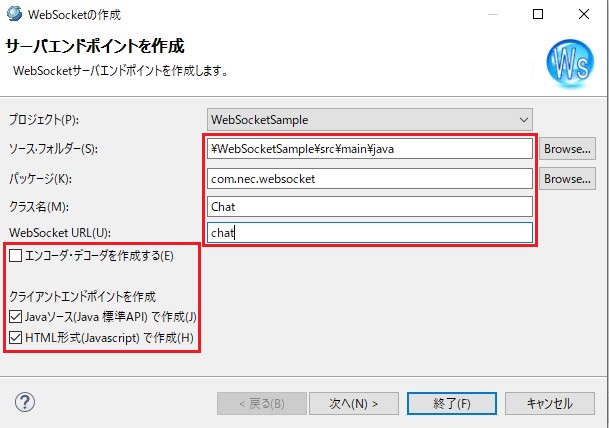Click into the WebSocket URL field
Viewport: 609px width, 428px height.
coord(369,233)
